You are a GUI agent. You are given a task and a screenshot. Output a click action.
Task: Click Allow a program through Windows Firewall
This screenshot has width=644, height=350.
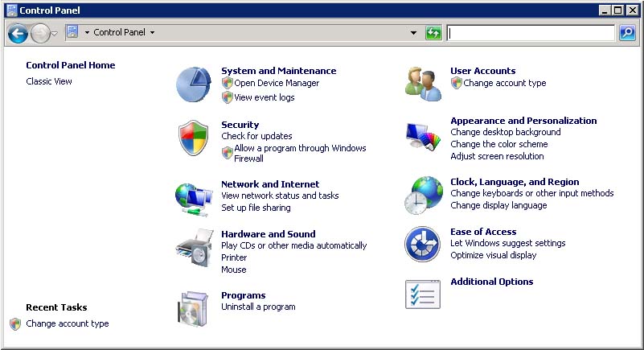coord(300,153)
